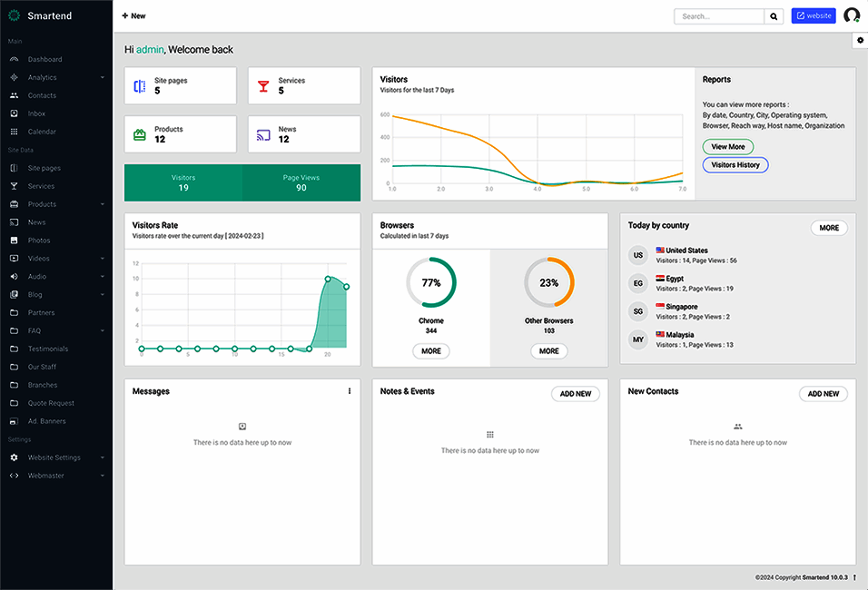The image size is (868, 590).
Task: Open the New menu in the top bar
Action: (133, 15)
